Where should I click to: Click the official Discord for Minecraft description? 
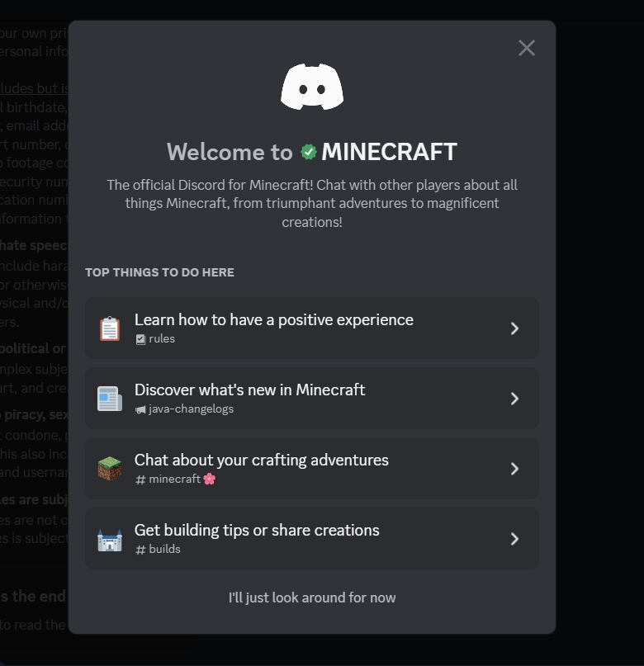(x=312, y=204)
